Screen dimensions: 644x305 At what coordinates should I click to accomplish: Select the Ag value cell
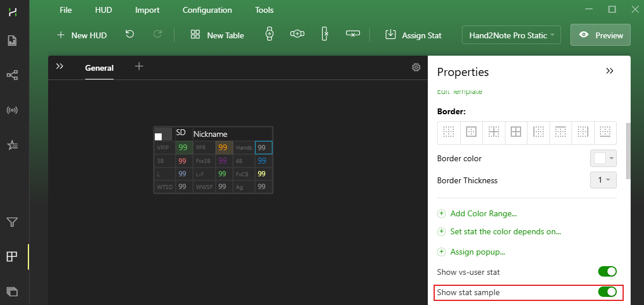click(264, 187)
